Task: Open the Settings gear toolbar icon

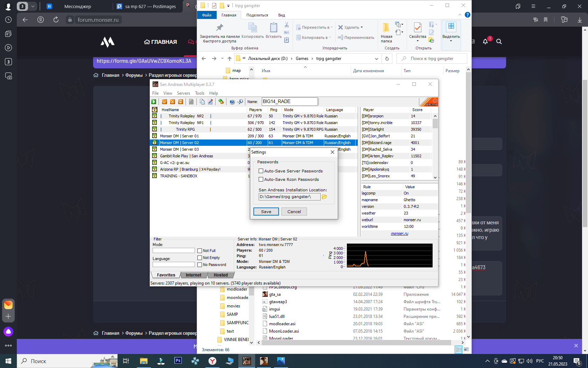Action: coord(221,102)
